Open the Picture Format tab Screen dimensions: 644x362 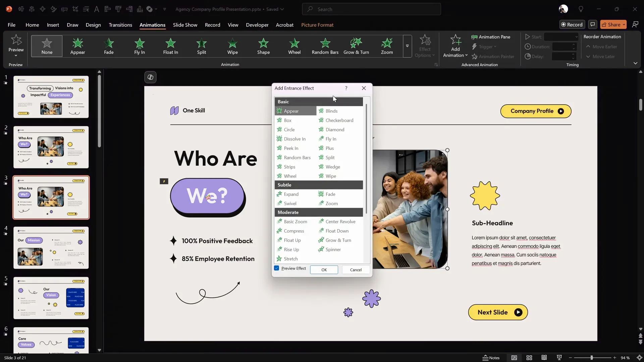[x=317, y=25]
